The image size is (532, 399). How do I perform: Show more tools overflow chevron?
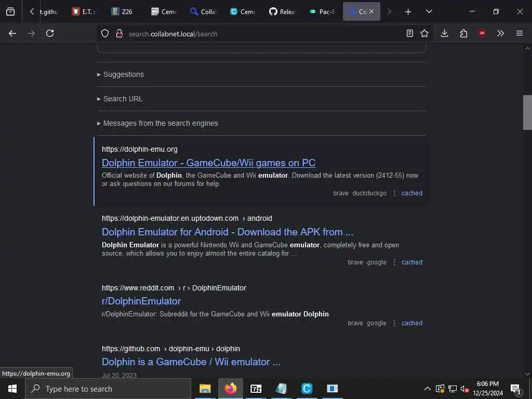(500, 33)
